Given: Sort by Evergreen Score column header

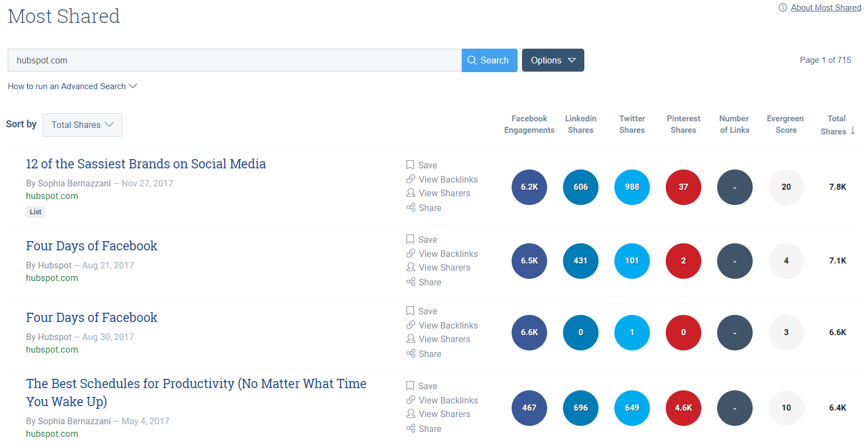Looking at the screenshot, I should coord(785,124).
